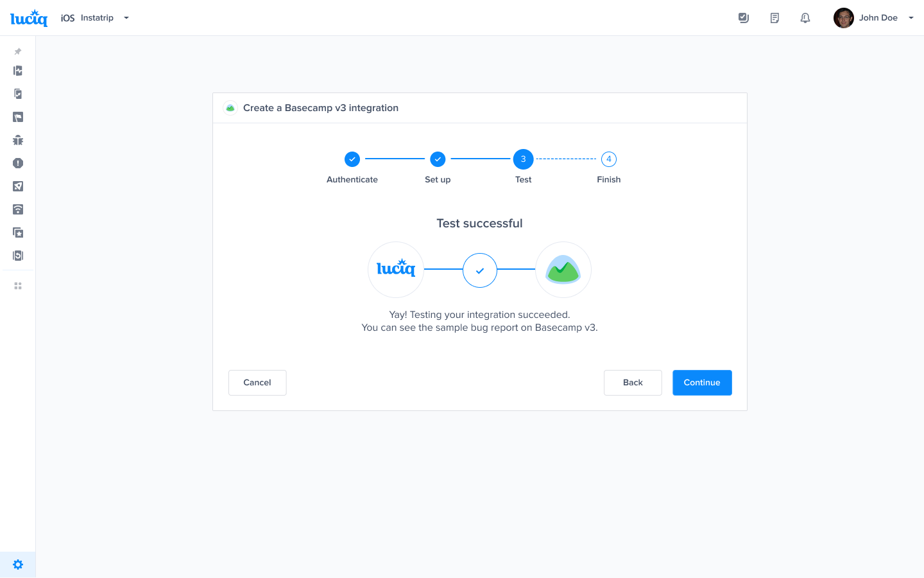Open the starred pages sidebar icon
The image size is (924, 578).
click(18, 232)
